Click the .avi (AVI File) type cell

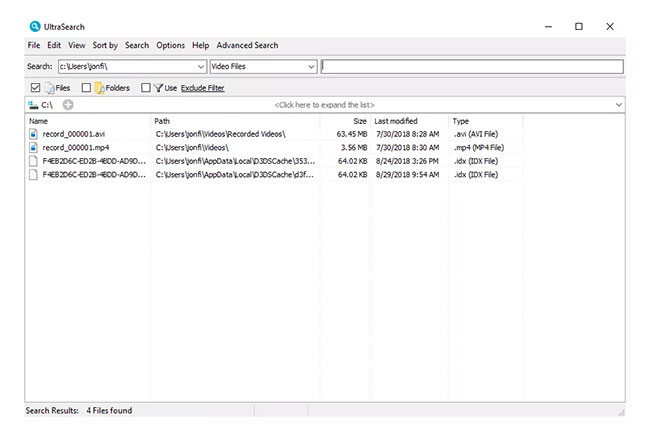(x=475, y=134)
